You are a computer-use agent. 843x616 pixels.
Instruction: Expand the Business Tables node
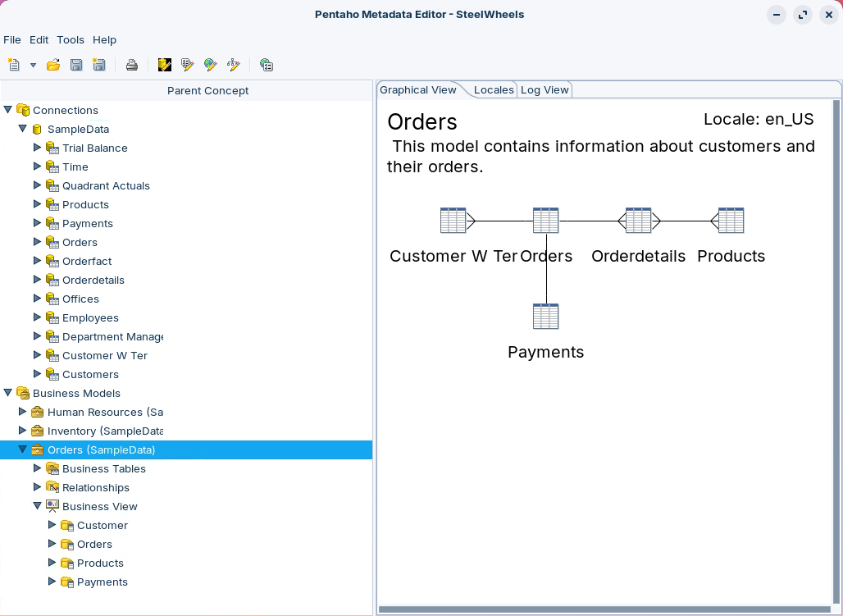[x=37, y=468]
